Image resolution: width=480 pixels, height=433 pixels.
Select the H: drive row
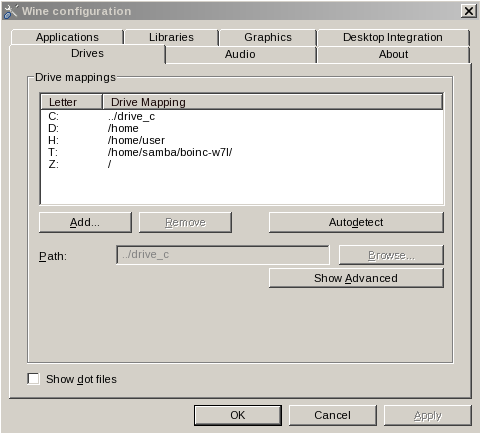coord(242,140)
